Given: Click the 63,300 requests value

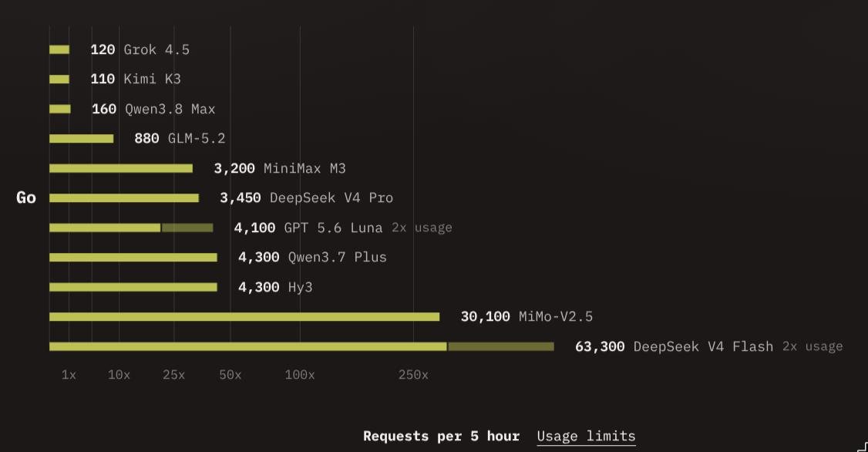Looking at the screenshot, I should 600,347.
